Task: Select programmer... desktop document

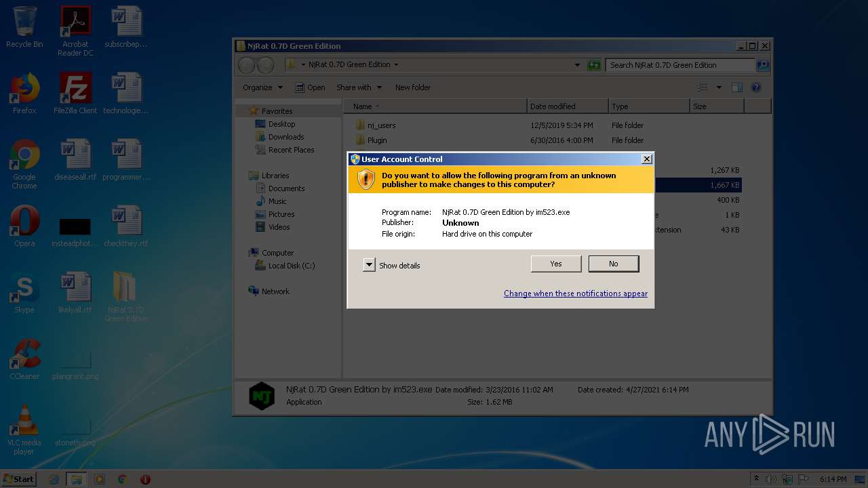Action: coord(126,160)
